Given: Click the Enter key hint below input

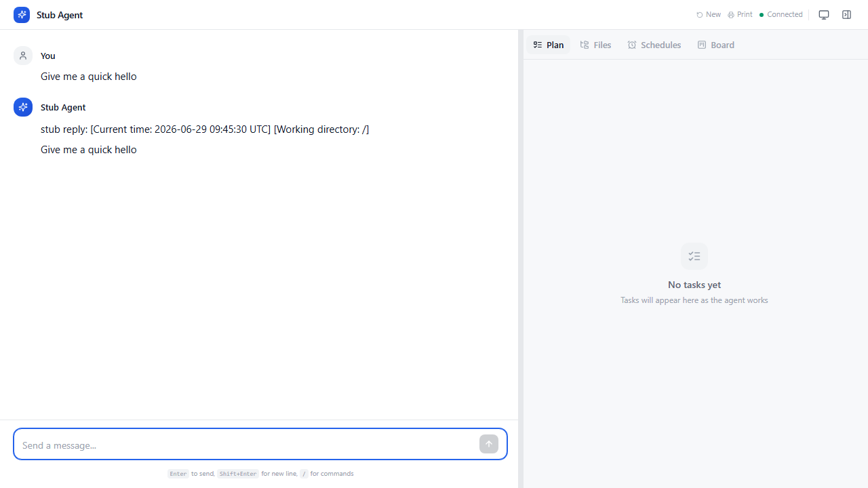Looking at the screenshot, I should click(x=178, y=474).
